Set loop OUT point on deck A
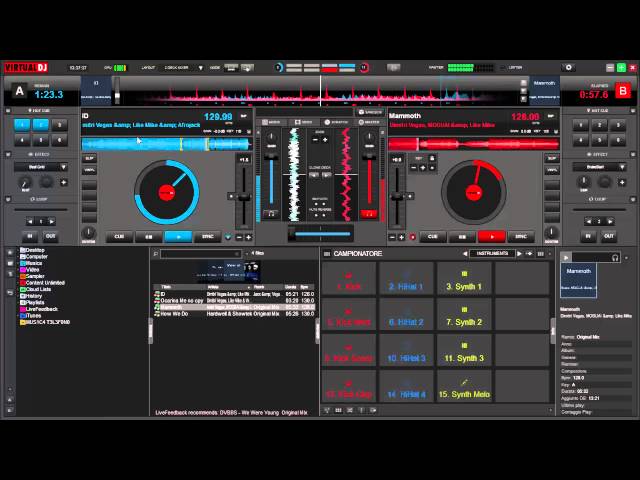This screenshot has height=480, width=640. [51, 236]
